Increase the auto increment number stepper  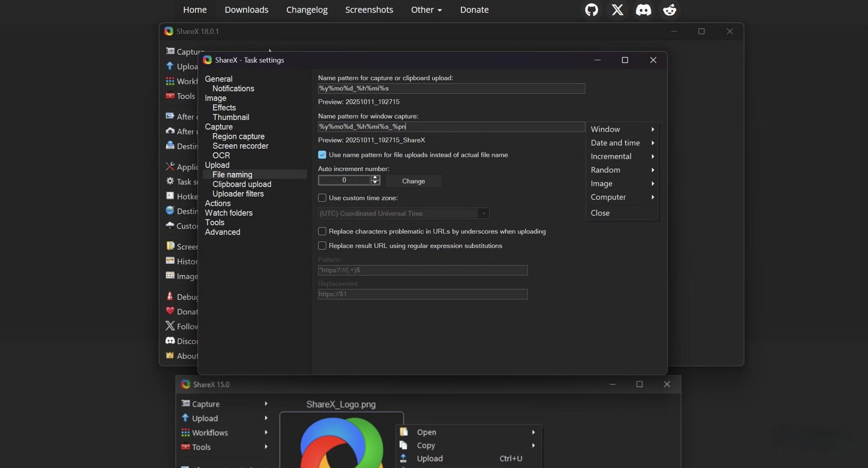tap(375, 178)
